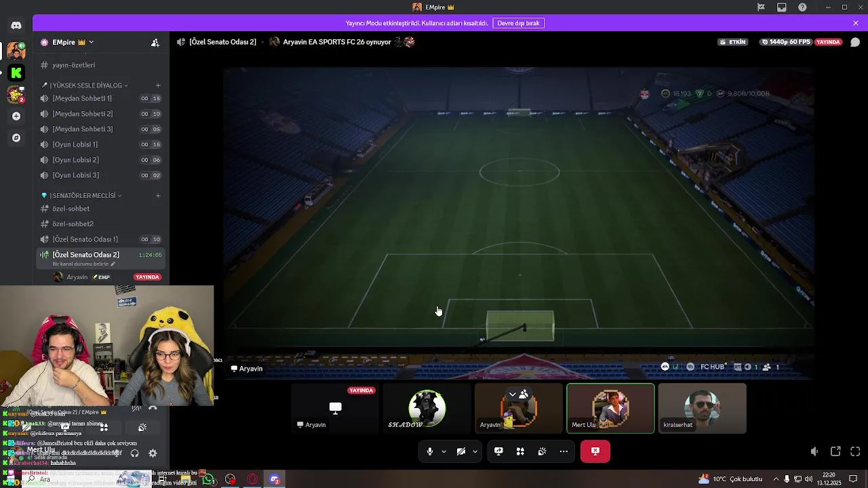This screenshot has width=868, height=488.
Task: Add a server with plus icon
Action: tap(16, 116)
